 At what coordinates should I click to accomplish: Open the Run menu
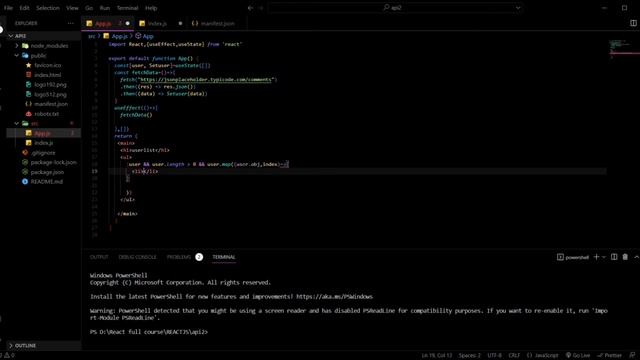tap(105, 8)
